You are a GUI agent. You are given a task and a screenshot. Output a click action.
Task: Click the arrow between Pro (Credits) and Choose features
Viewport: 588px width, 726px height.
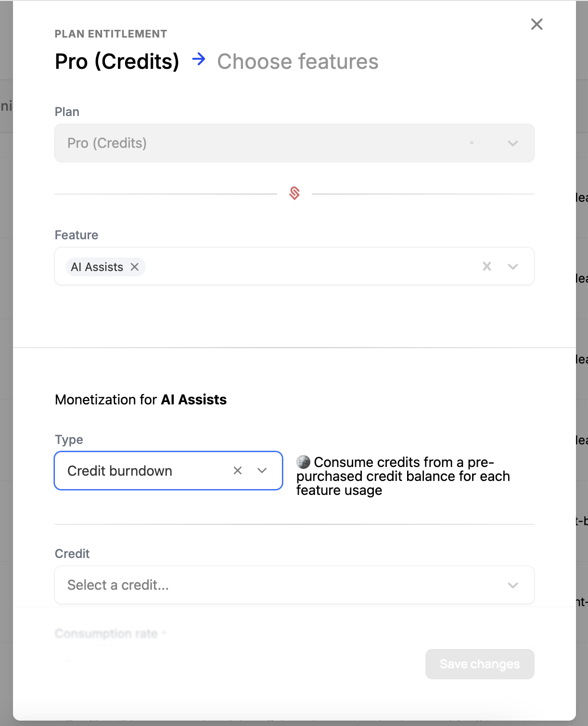pos(199,60)
